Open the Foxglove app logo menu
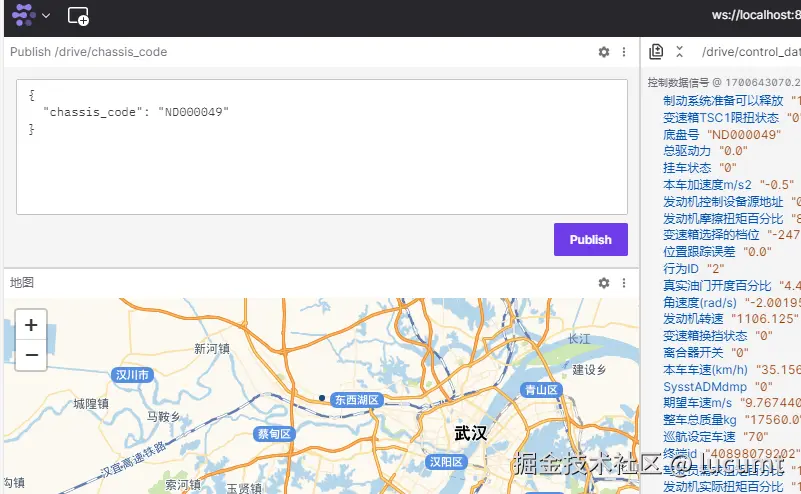This screenshot has height=494, width=801. click(23, 15)
